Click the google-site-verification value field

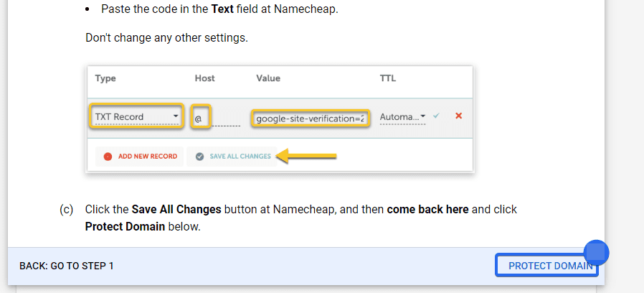tap(310, 118)
